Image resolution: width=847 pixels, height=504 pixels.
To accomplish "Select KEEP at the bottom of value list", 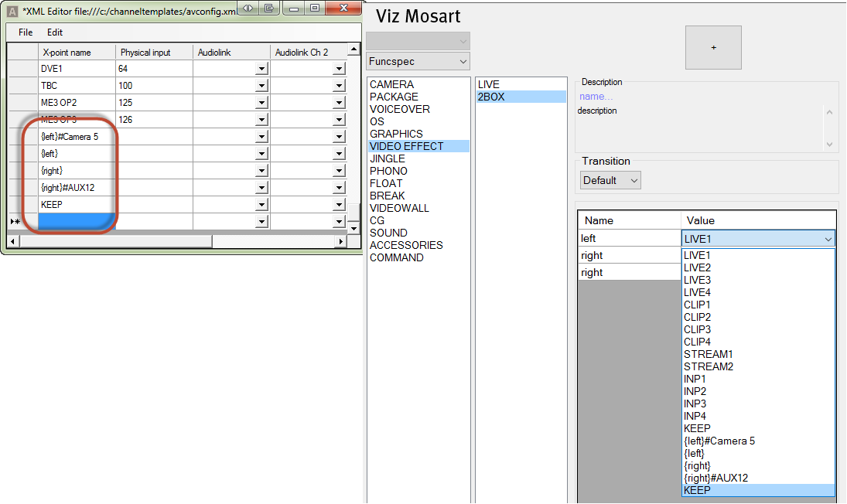I will pyautogui.click(x=697, y=490).
